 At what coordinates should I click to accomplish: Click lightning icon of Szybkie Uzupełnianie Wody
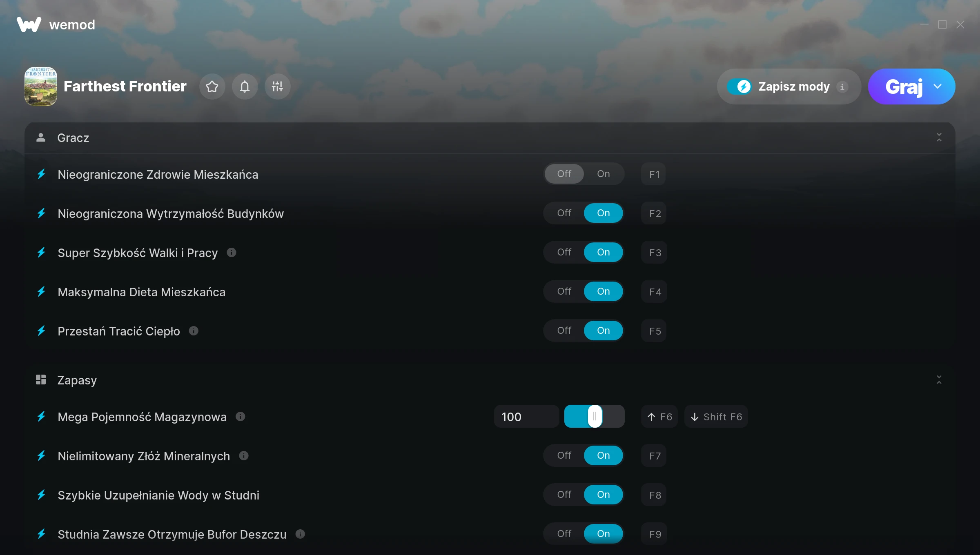click(x=41, y=495)
